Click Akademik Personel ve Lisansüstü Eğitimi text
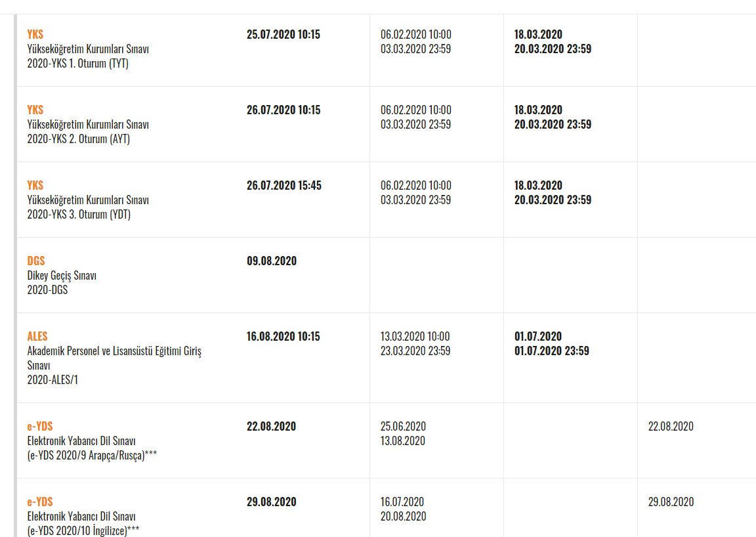The height and width of the screenshot is (537, 756). click(104, 351)
